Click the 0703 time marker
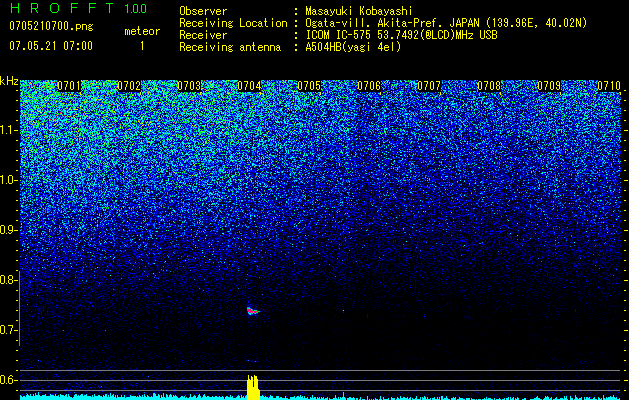This screenshot has width=629, height=400. click(189, 86)
